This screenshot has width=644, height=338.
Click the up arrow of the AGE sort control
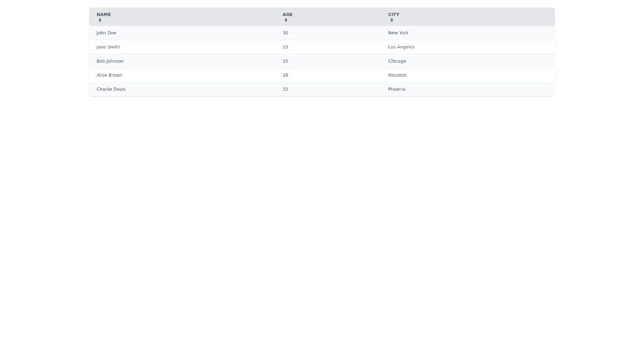coord(286,19)
